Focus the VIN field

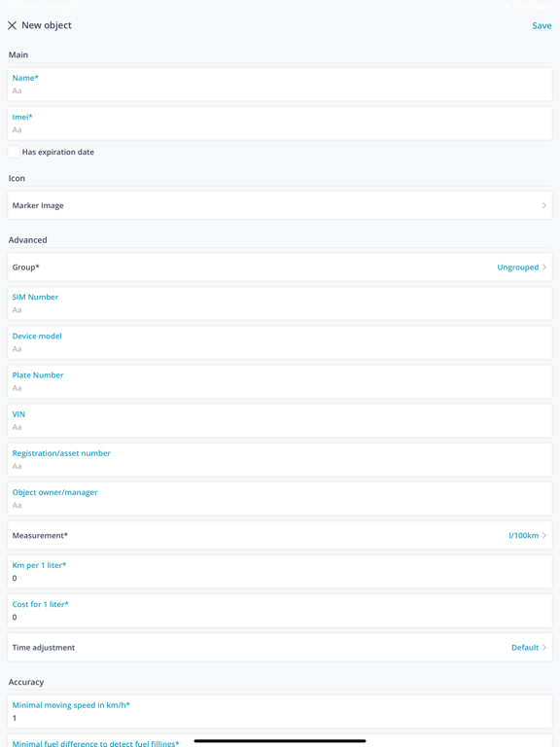click(280, 420)
